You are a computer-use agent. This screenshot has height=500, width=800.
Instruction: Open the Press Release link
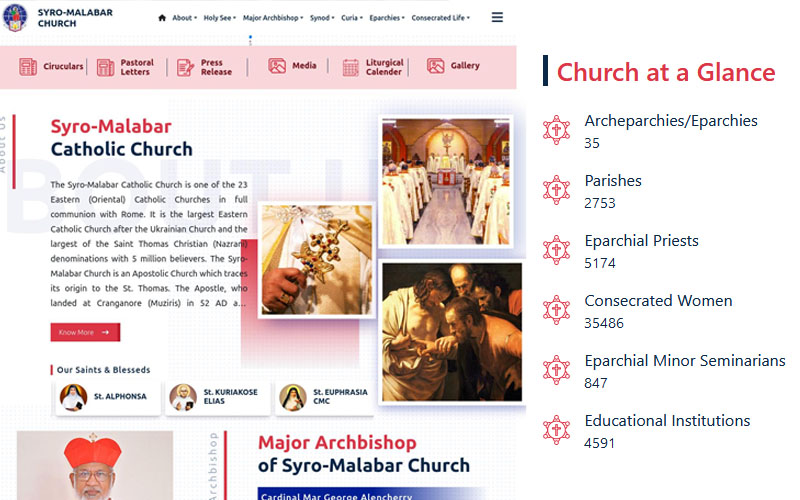216,67
